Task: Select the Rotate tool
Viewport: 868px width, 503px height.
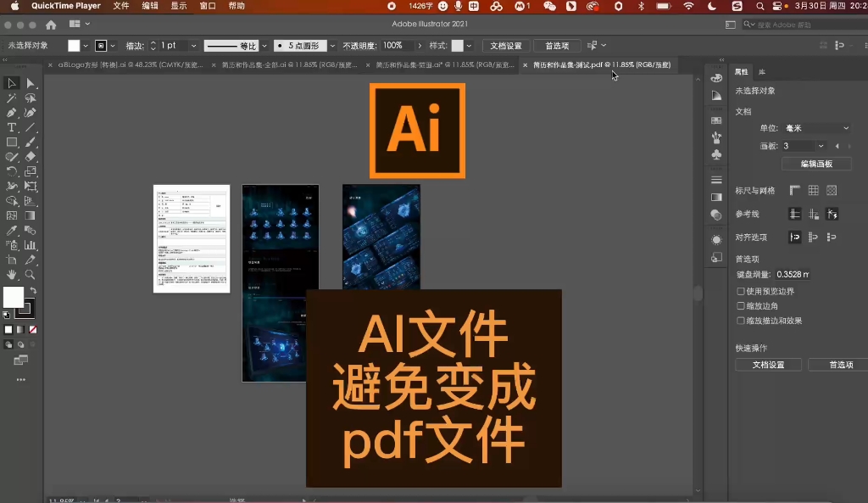Action: (x=12, y=170)
